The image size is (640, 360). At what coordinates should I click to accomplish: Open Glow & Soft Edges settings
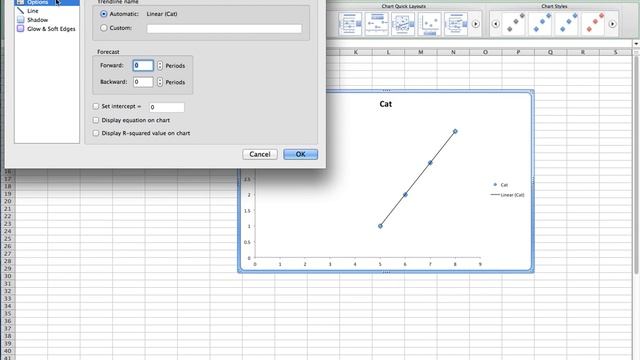51,29
